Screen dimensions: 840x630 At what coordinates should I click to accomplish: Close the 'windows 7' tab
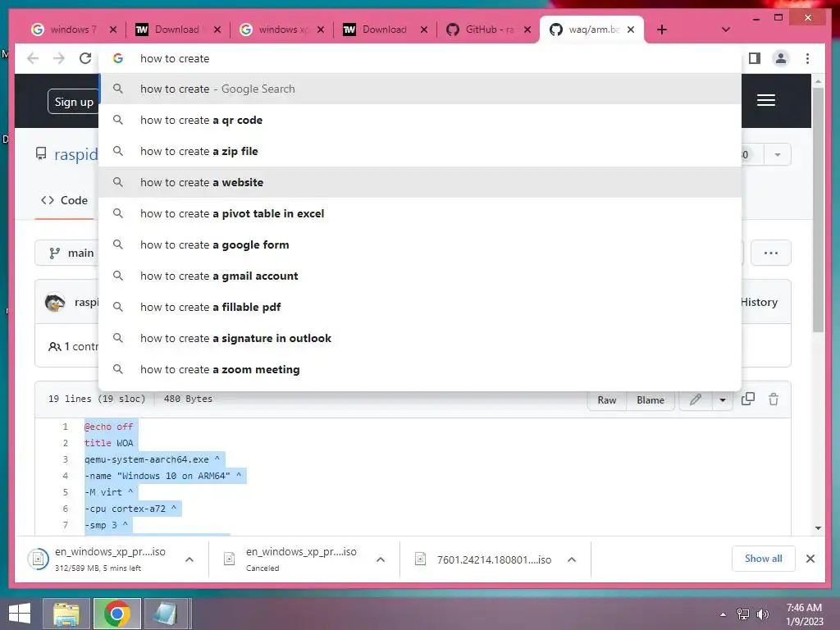coord(113,30)
